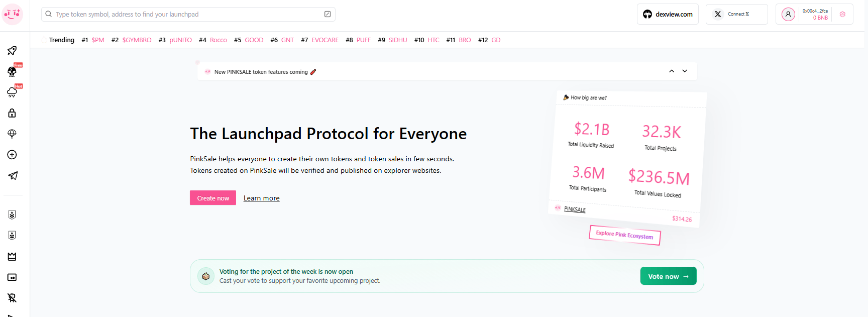The width and height of the screenshot is (868, 317).
Task: Open the airdrop parachute sidebar icon
Action: 12,134
